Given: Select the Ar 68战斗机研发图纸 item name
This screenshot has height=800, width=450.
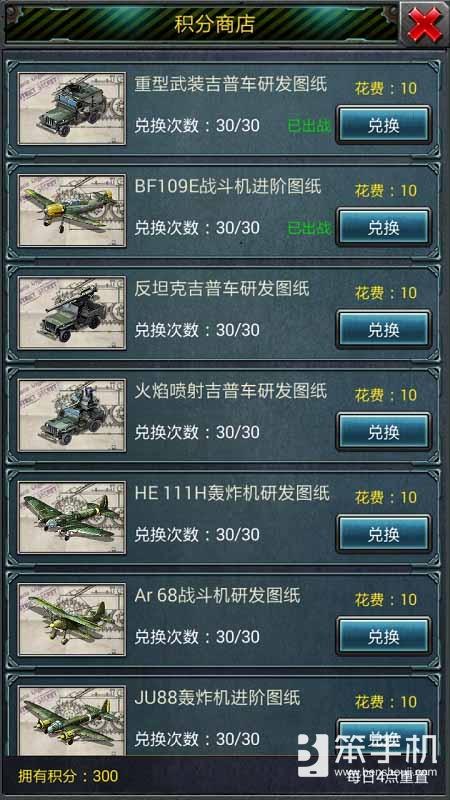Looking at the screenshot, I should pos(218,595).
